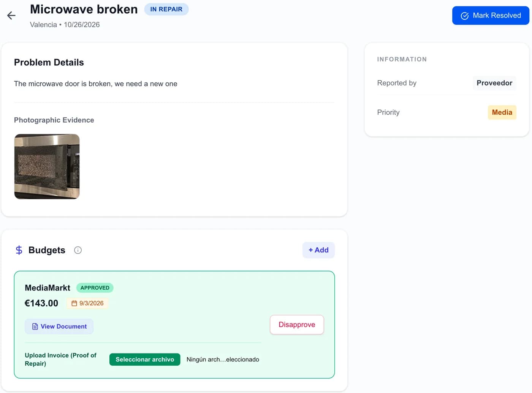Click the Media priority tag

tap(502, 112)
